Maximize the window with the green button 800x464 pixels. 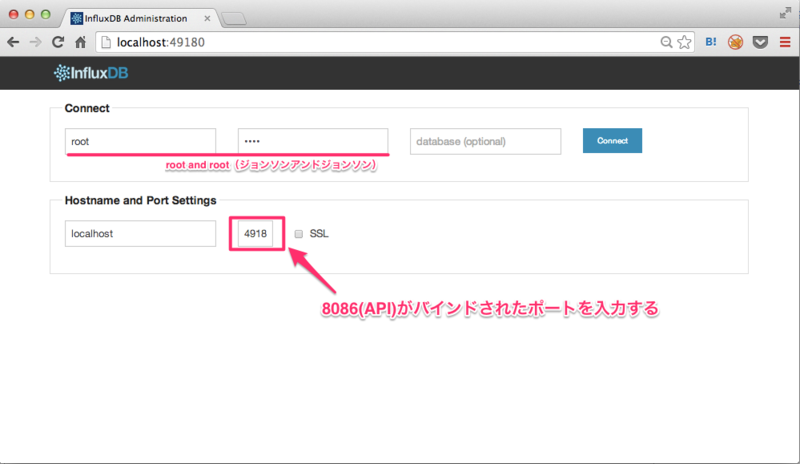click(x=45, y=14)
